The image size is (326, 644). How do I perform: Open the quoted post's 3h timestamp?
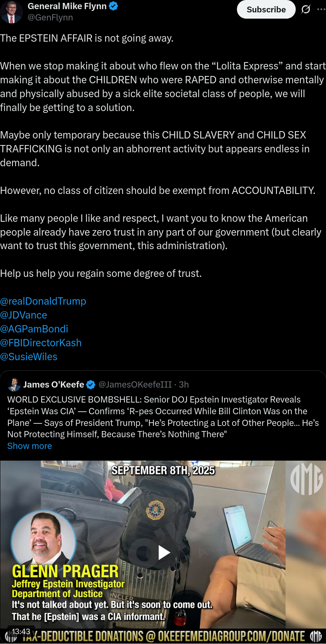point(184,385)
